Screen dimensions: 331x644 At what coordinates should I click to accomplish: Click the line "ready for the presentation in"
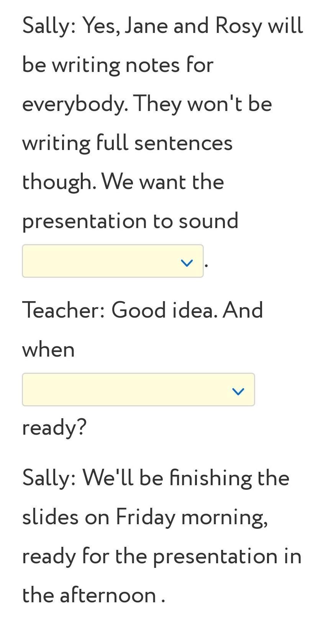[x=162, y=556]
